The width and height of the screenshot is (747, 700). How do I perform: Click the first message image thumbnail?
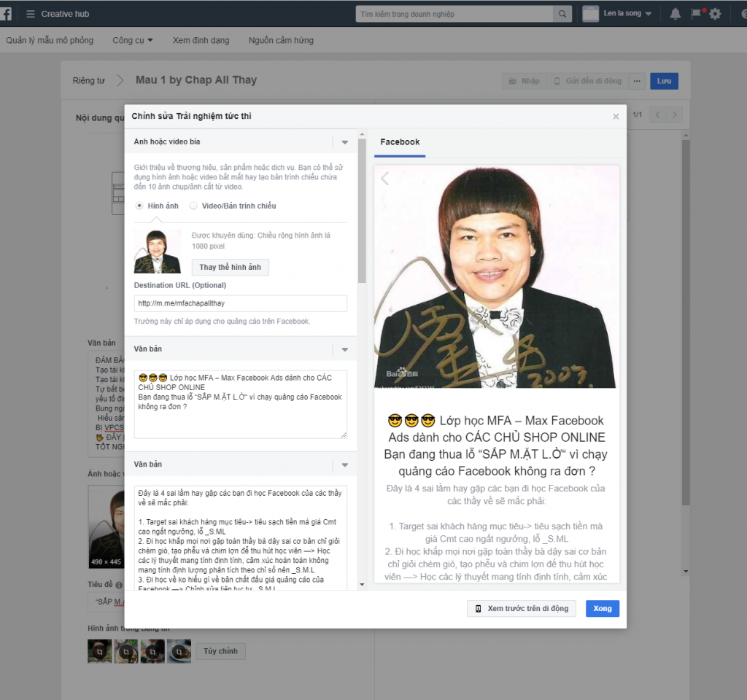tap(99, 651)
